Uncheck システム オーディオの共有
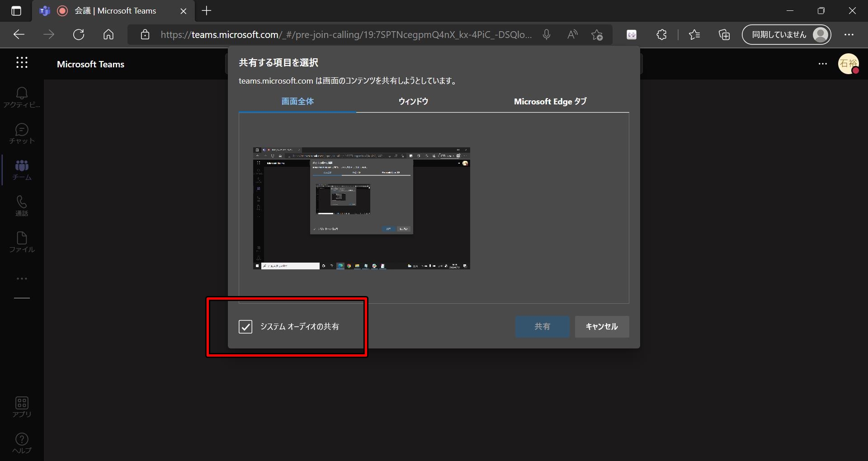Viewport: 868px width, 461px height. click(x=245, y=327)
